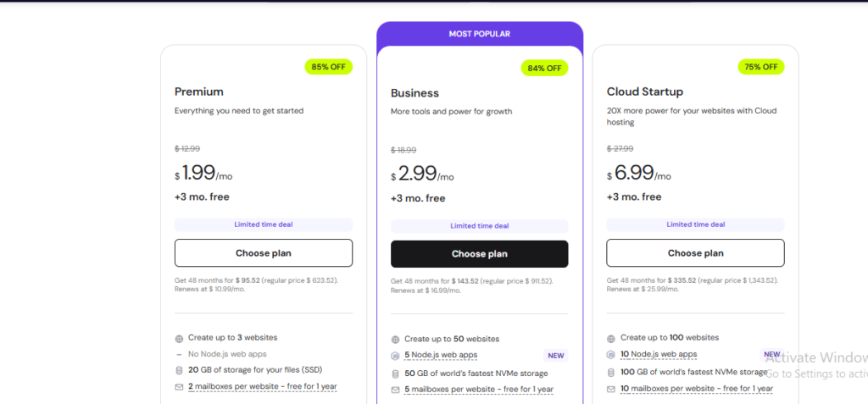Click the envelope icon beside 10 mailboxes
Screen dimensions: 868x404
pyautogui.click(x=611, y=389)
